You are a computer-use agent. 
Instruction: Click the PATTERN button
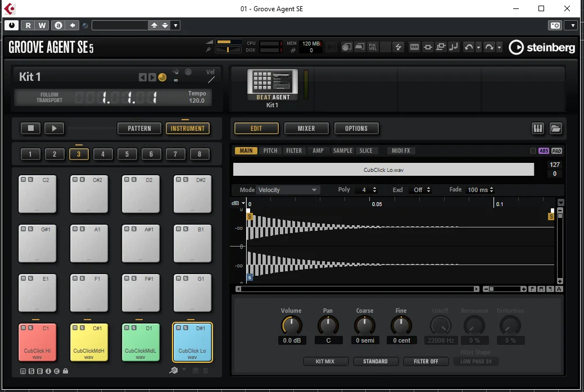pos(139,129)
